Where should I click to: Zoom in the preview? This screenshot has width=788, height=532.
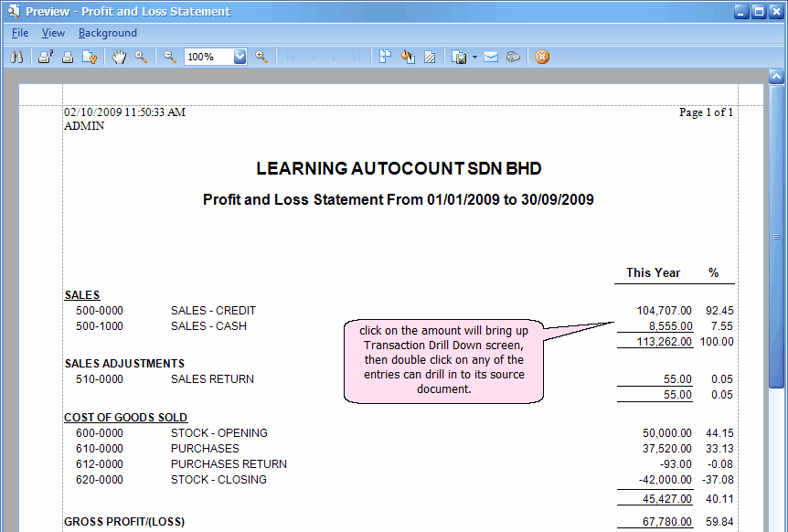pyautogui.click(x=261, y=57)
